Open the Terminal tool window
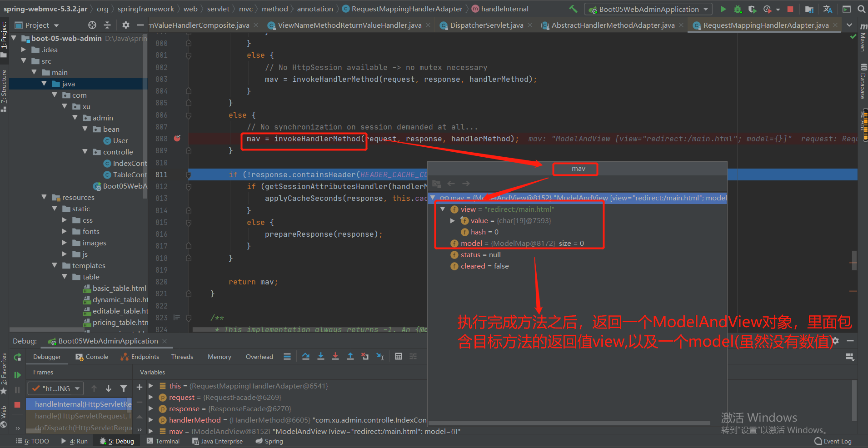This screenshot has height=448, width=868. pyautogui.click(x=163, y=441)
